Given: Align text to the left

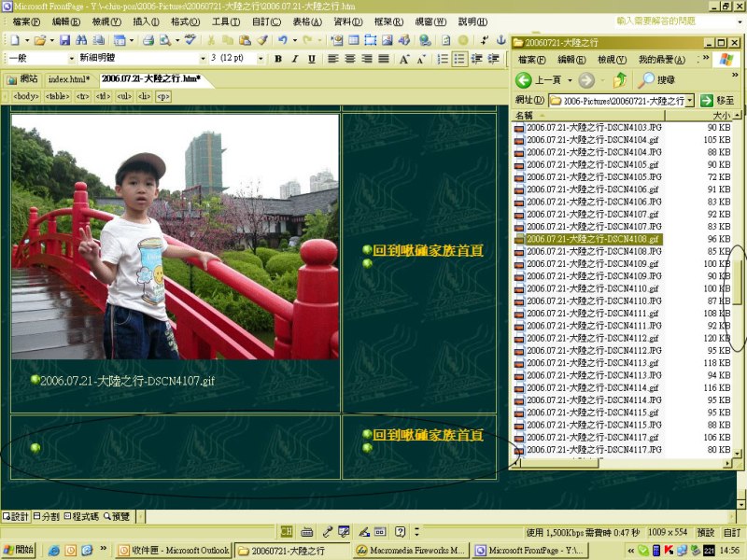Looking at the screenshot, I should (x=333, y=59).
